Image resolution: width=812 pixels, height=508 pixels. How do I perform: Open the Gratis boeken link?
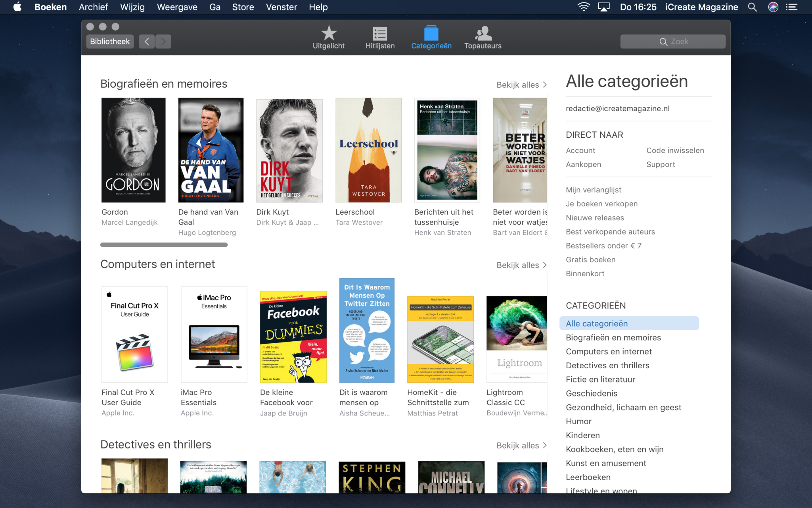pos(590,260)
